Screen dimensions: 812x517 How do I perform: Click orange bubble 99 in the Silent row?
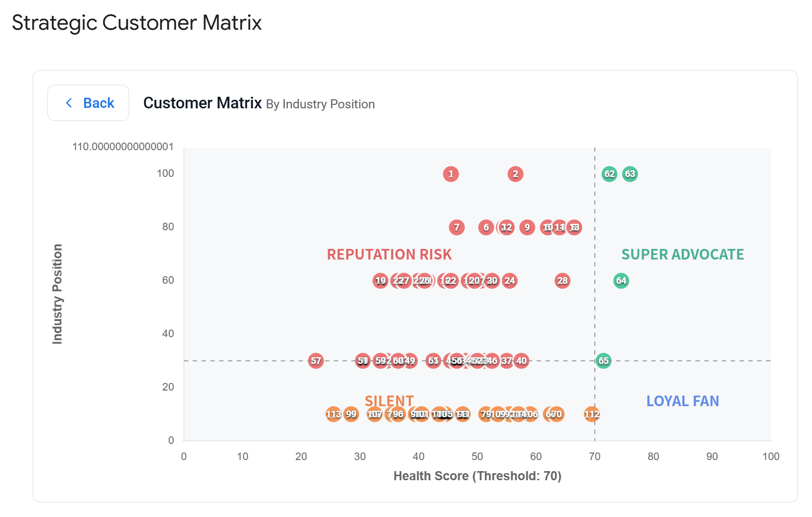coord(351,414)
